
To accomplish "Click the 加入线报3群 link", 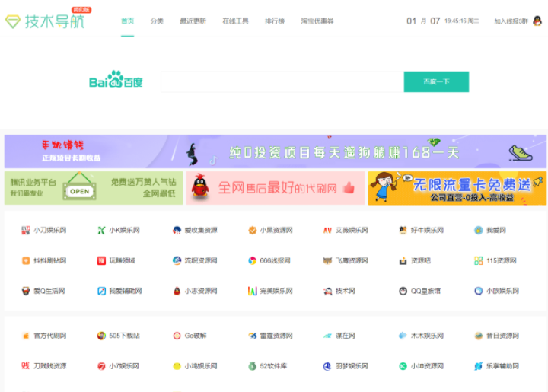I will [511, 21].
